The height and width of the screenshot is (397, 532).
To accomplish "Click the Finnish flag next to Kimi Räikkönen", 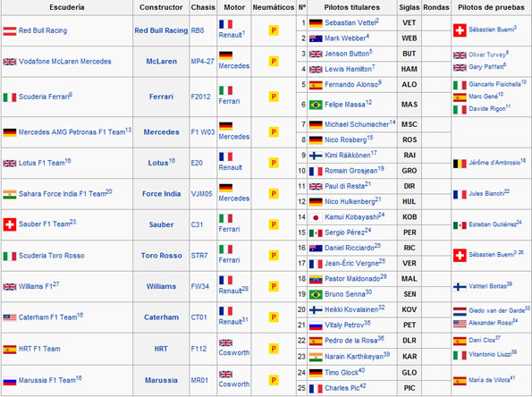I will point(316,156).
